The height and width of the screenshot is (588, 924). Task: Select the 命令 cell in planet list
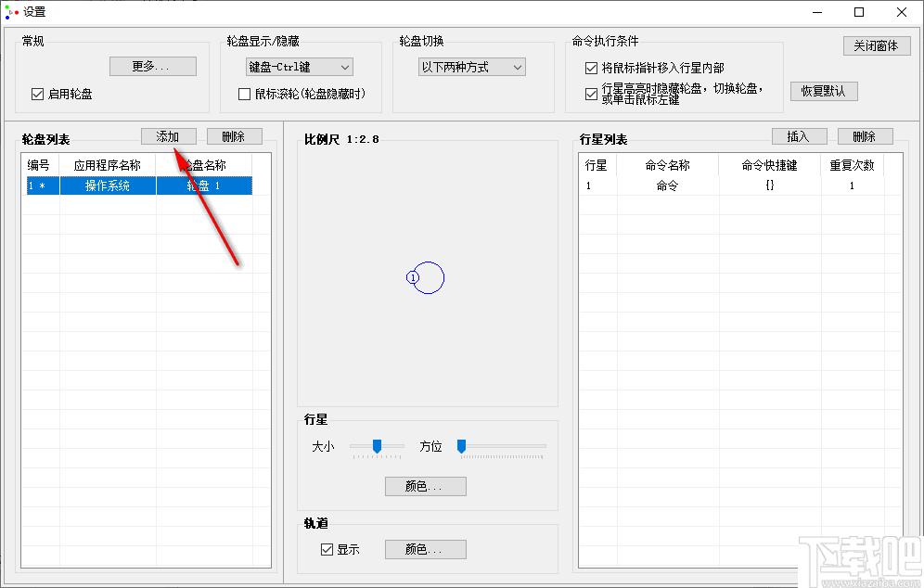tap(667, 185)
